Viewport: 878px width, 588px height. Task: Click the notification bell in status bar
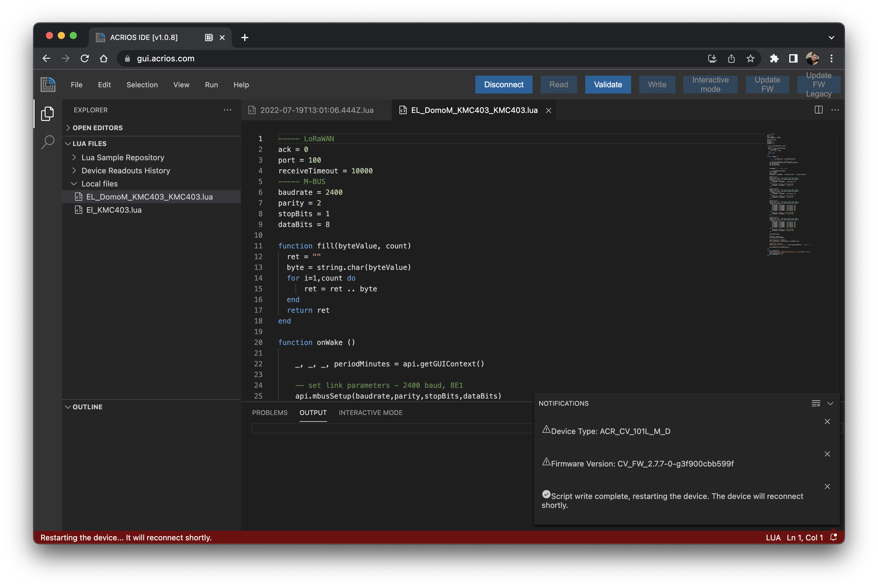(833, 537)
